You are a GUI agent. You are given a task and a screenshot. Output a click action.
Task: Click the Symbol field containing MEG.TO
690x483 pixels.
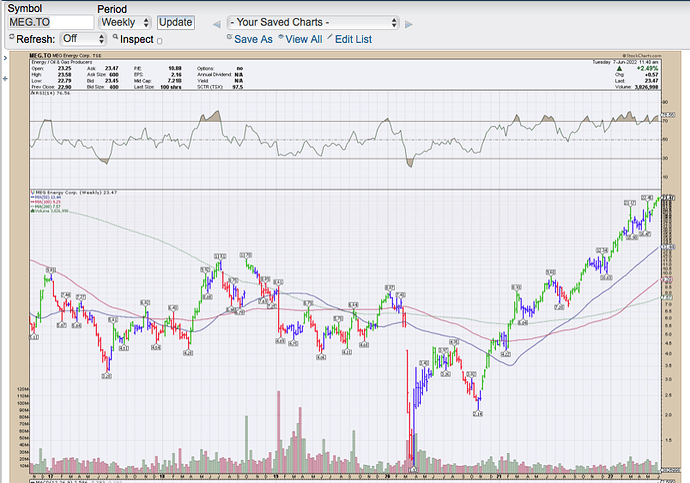click(x=51, y=22)
